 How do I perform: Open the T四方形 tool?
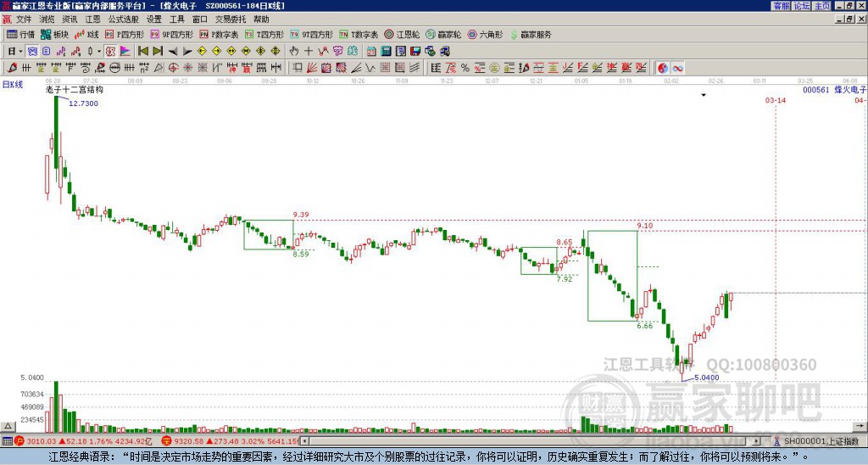(264, 34)
